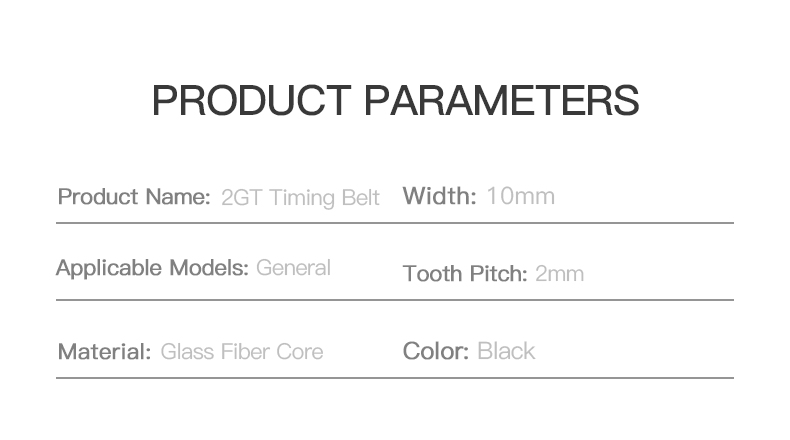790x440 pixels.
Task: Click the word Core in material value
Action: pyautogui.click(x=300, y=352)
